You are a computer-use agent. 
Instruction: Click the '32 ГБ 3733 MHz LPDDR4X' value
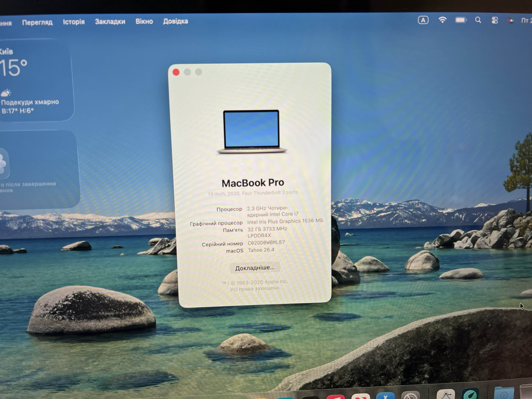coord(267,232)
